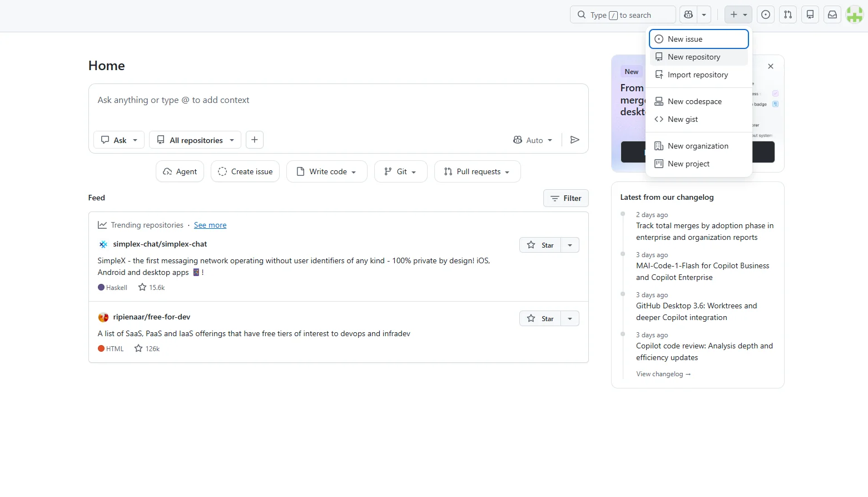Choose New project menu item

click(699, 164)
